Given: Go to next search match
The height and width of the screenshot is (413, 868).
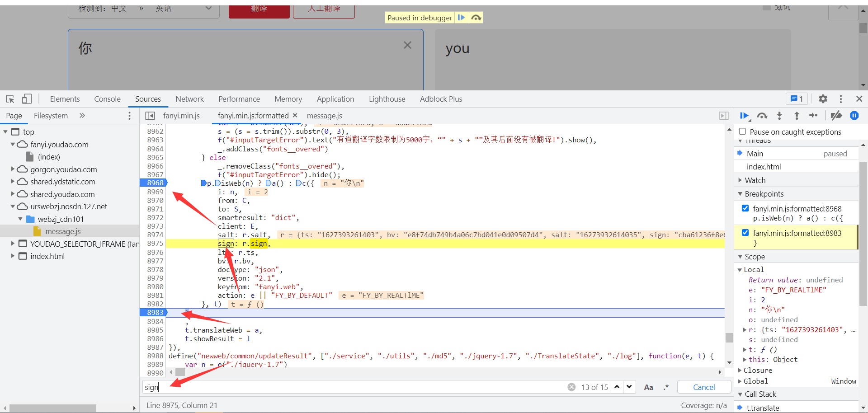Looking at the screenshot, I should coord(629,387).
